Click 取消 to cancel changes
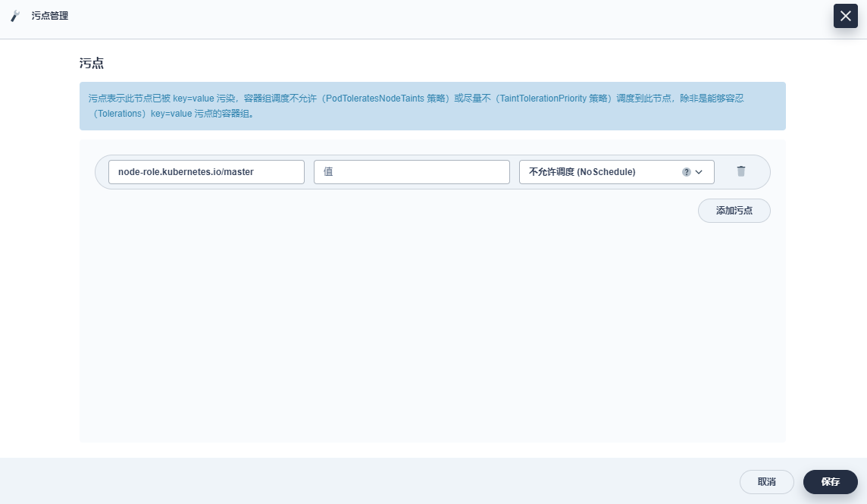The image size is (867, 504). pyautogui.click(x=766, y=482)
